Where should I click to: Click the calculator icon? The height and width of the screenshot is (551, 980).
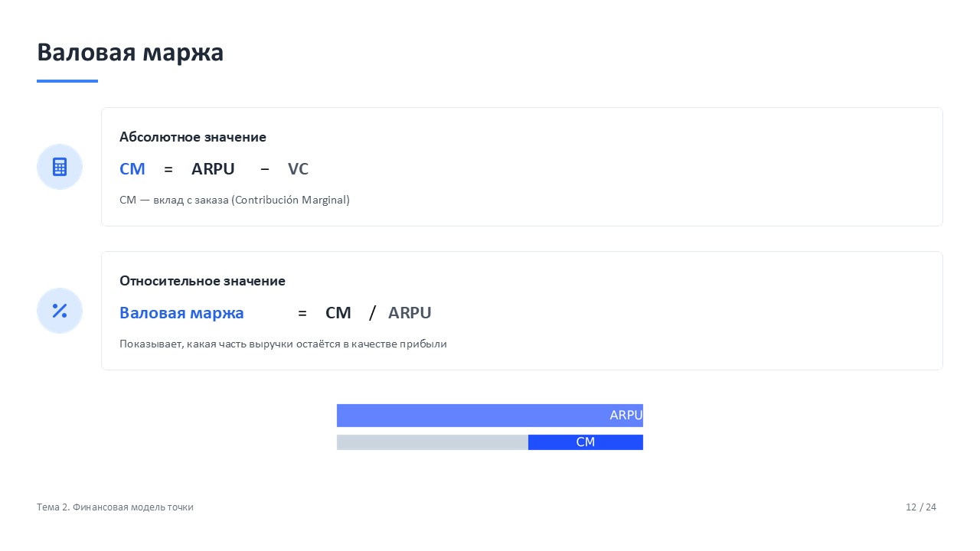[60, 167]
